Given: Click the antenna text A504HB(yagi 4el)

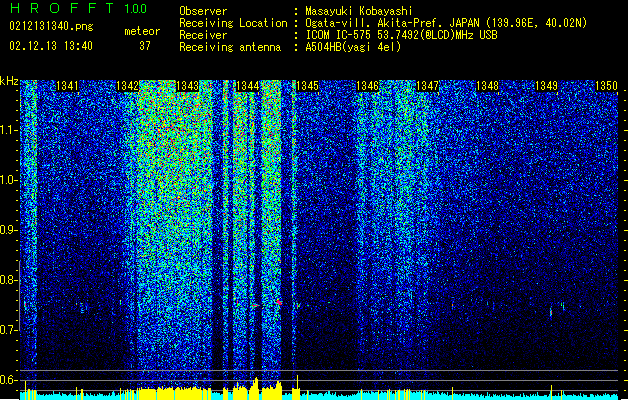Looking at the screenshot, I should click(353, 47).
